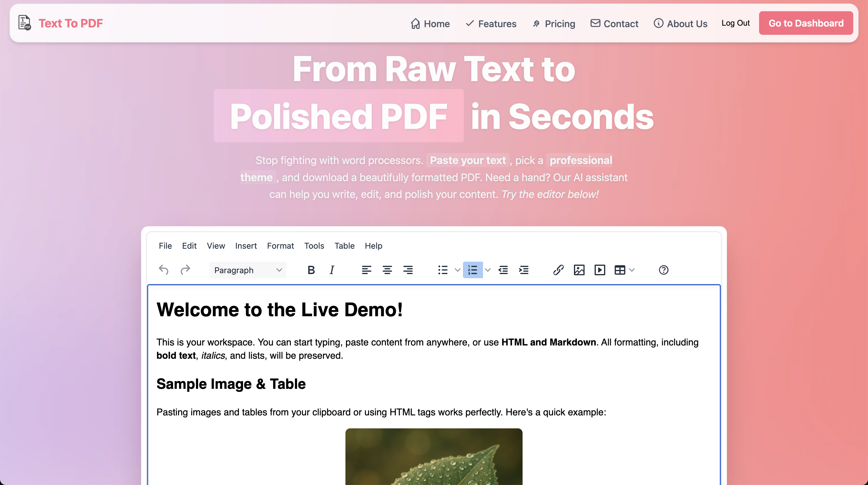
Task: Open the Pricing page
Action: tap(554, 24)
